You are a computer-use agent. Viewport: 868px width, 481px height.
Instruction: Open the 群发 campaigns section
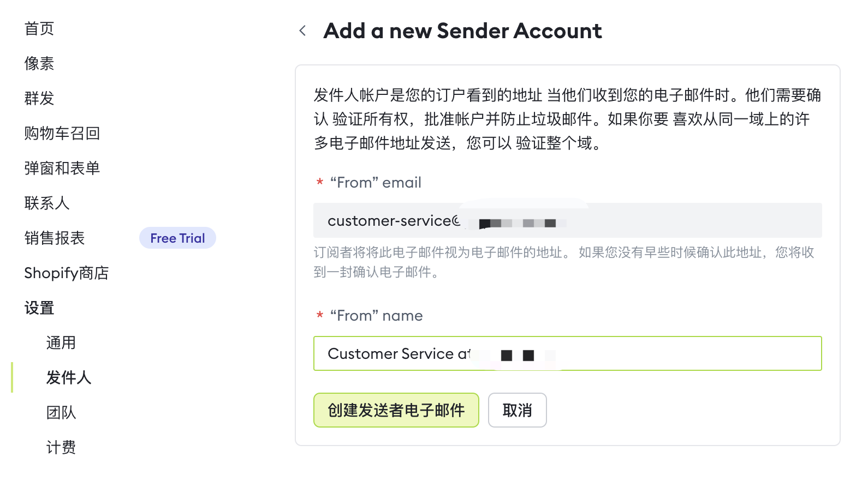pos(39,99)
